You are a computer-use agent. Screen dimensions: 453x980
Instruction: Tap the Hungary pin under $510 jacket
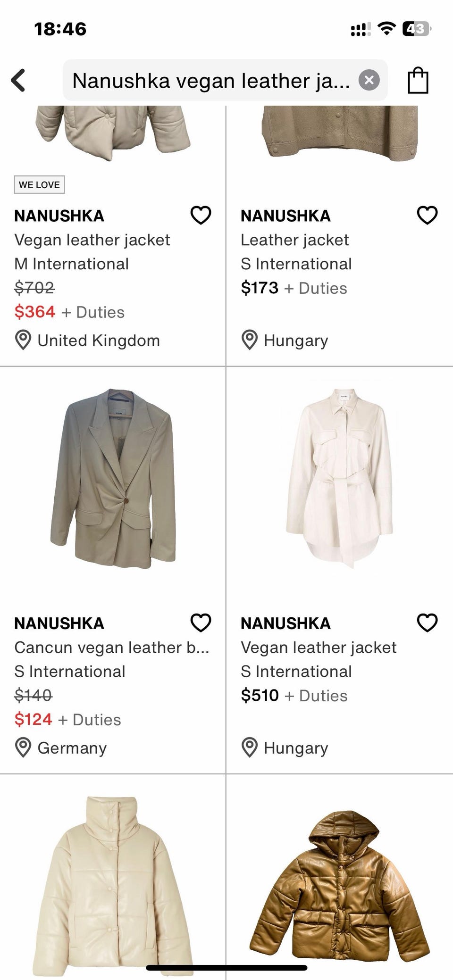click(250, 748)
